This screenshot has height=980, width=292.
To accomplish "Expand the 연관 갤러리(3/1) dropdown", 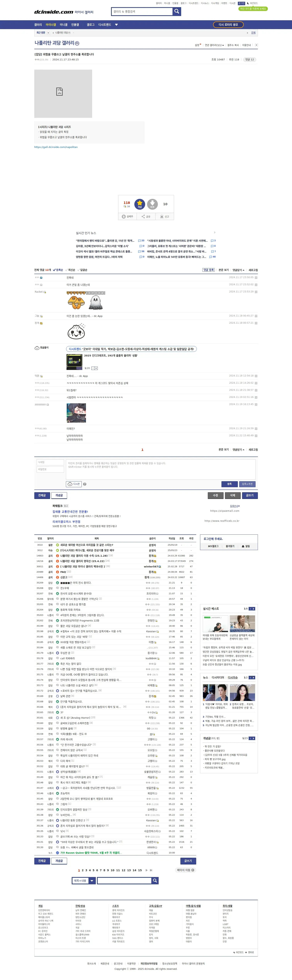I will (x=215, y=45).
